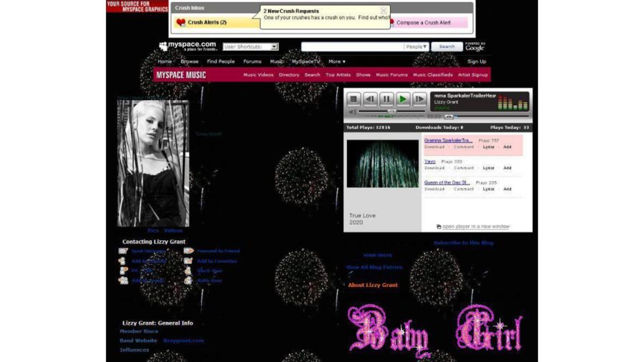Click the Sign Up link
The height and width of the screenshot is (362, 644).
coord(477,62)
